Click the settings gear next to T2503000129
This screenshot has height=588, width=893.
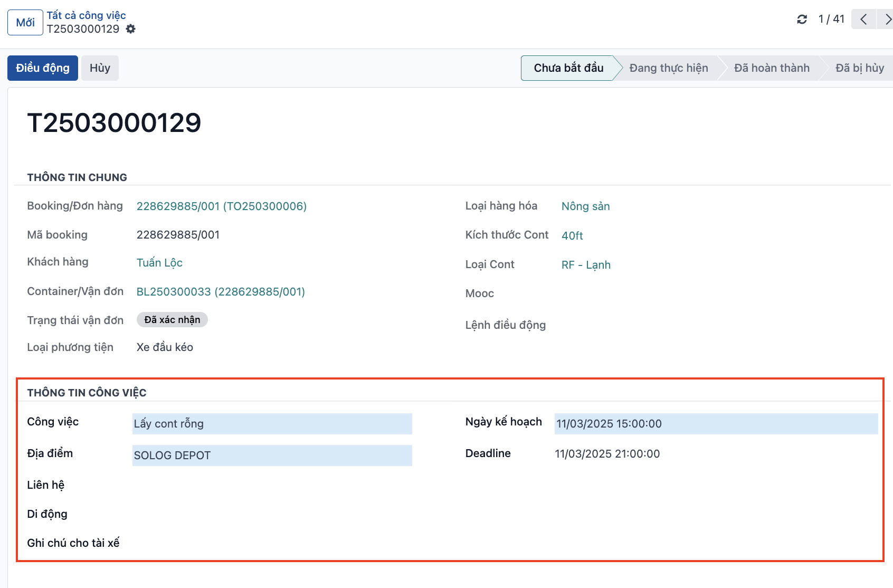click(131, 29)
